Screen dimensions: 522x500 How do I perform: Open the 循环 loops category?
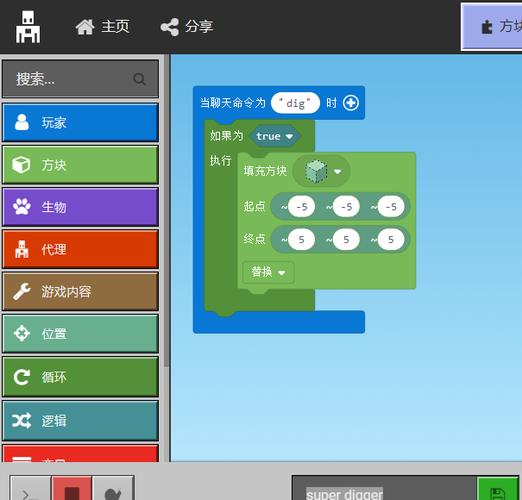(80, 377)
